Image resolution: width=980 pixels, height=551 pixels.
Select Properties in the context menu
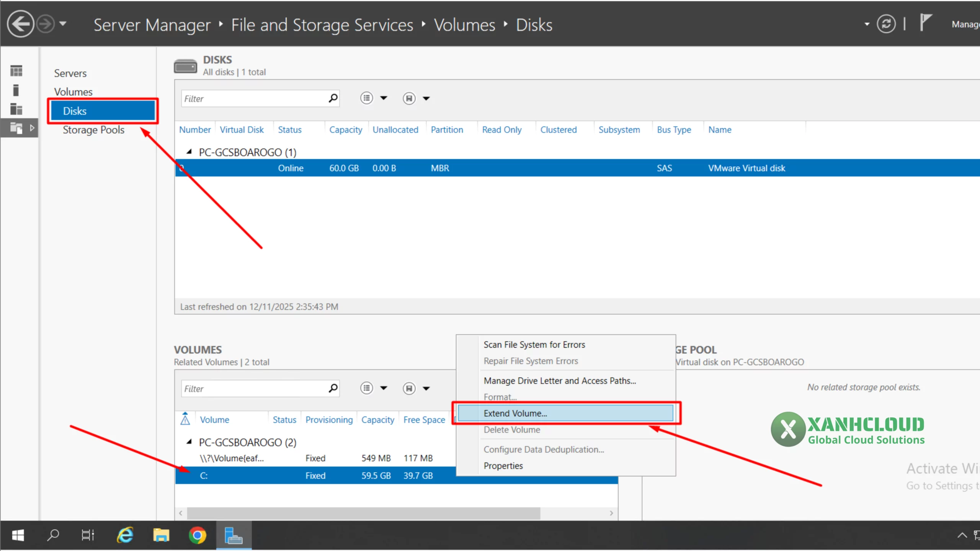click(503, 466)
